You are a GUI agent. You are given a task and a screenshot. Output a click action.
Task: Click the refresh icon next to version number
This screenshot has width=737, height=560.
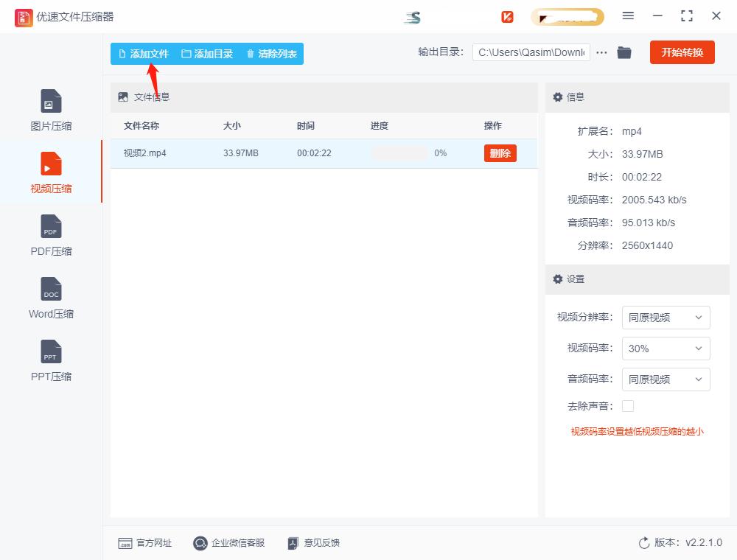[642, 543]
